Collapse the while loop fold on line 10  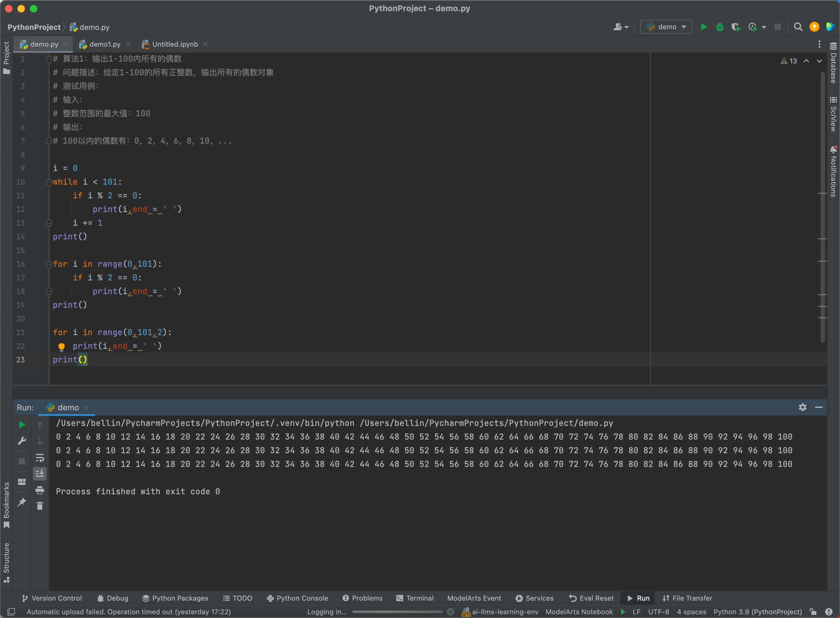point(49,182)
